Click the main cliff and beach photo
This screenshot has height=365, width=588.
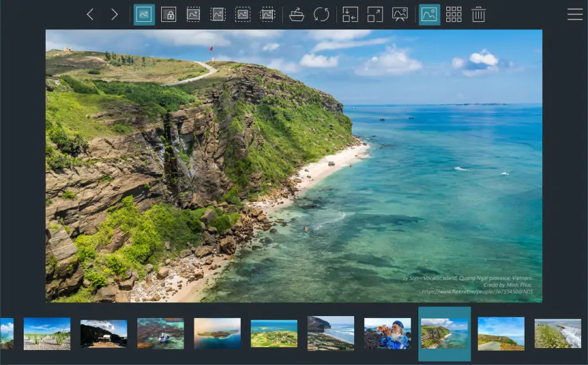click(x=293, y=166)
